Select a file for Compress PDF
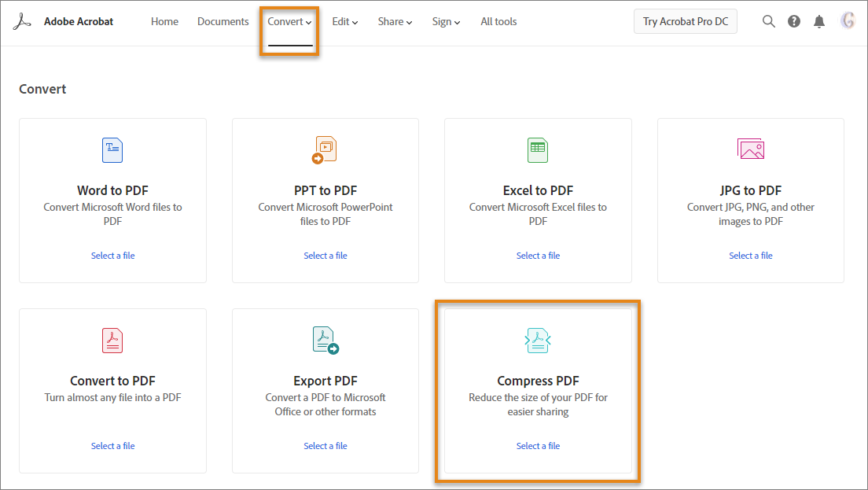 click(x=538, y=445)
